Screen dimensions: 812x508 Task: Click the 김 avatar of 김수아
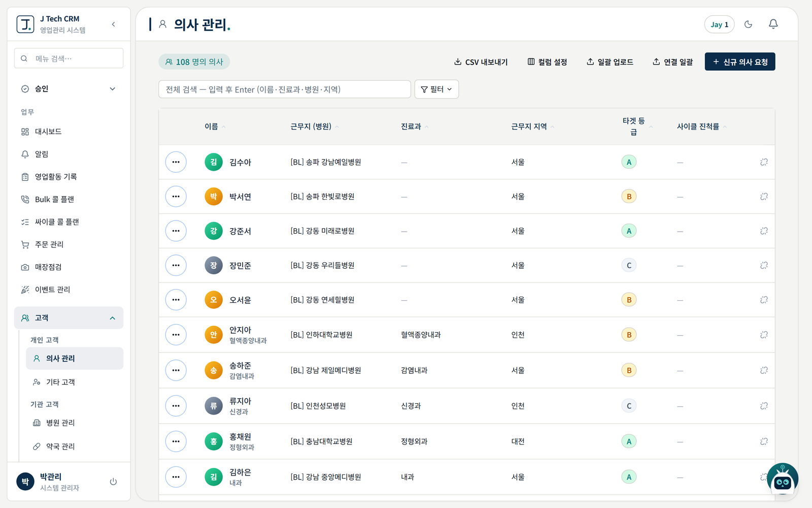214,162
